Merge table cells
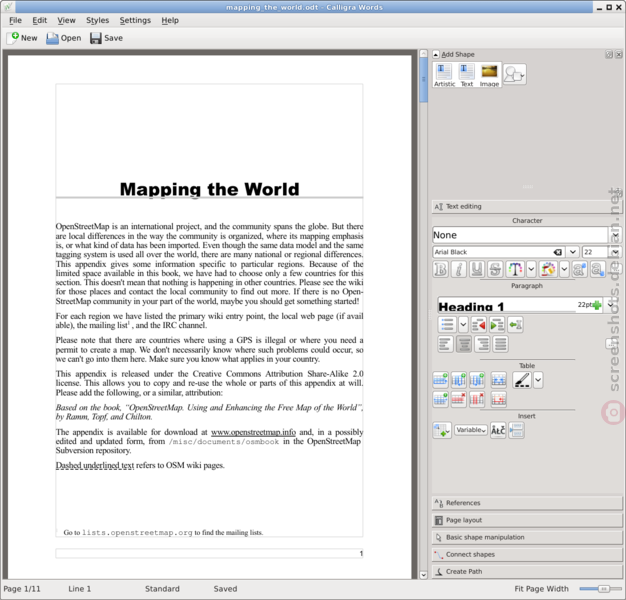 499,380
